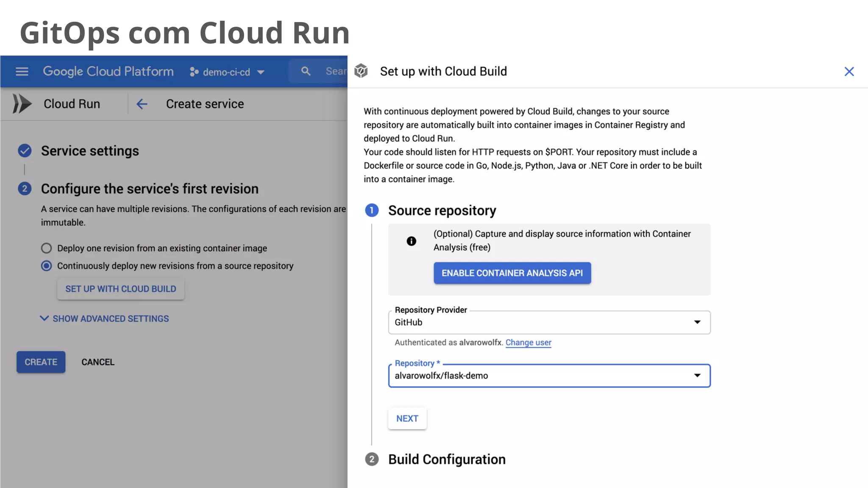Screen dimensions: 868x488
Task: Open the demo-ci-cd project selector dropdown
Action: click(x=227, y=72)
